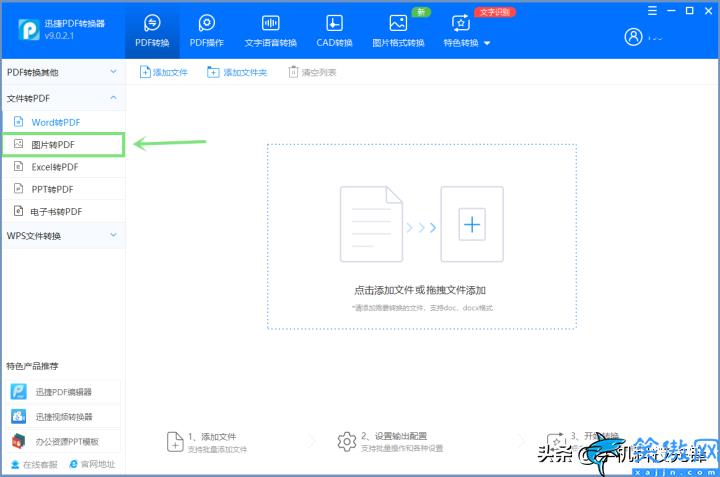The height and width of the screenshot is (477, 720).
Task: Click the 办公资源PPT模板 icon
Action: 18,441
